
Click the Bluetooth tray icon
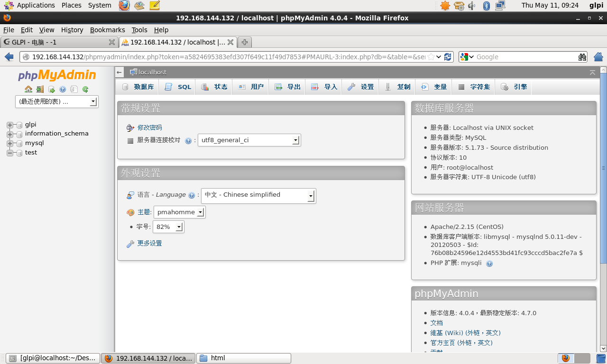coord(486,6)
